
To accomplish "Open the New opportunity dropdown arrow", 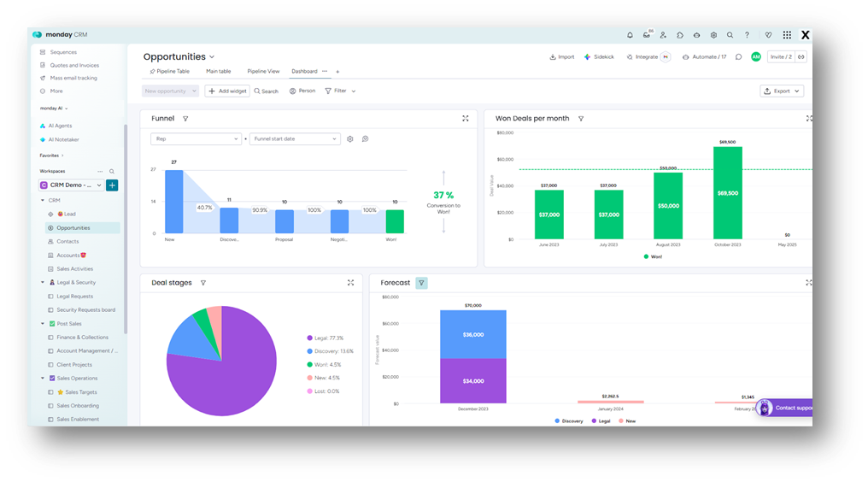I will pos(194,91).
